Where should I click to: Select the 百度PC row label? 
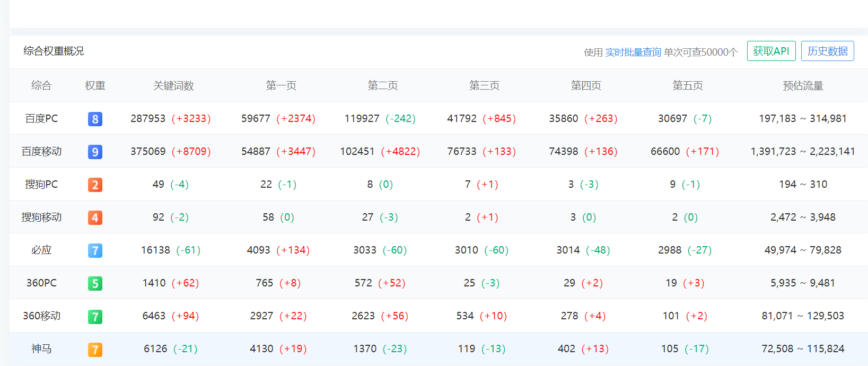[x=41, y=118]
